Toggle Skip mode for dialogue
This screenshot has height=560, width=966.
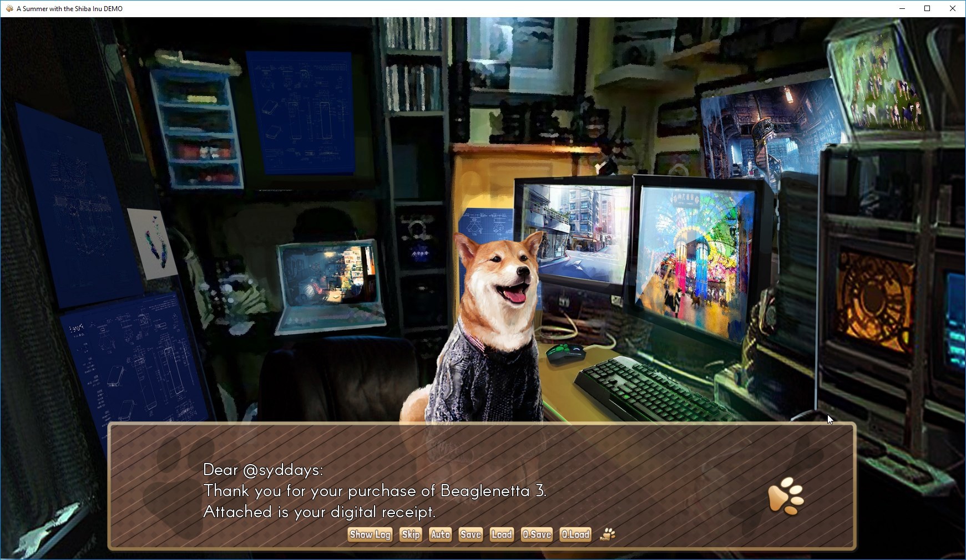point(411,534)
